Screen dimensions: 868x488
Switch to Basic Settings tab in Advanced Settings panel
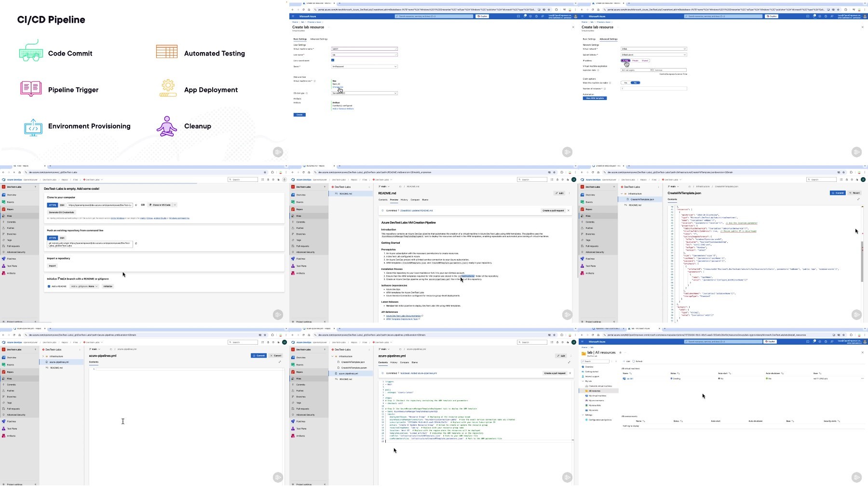pos(589,39)
